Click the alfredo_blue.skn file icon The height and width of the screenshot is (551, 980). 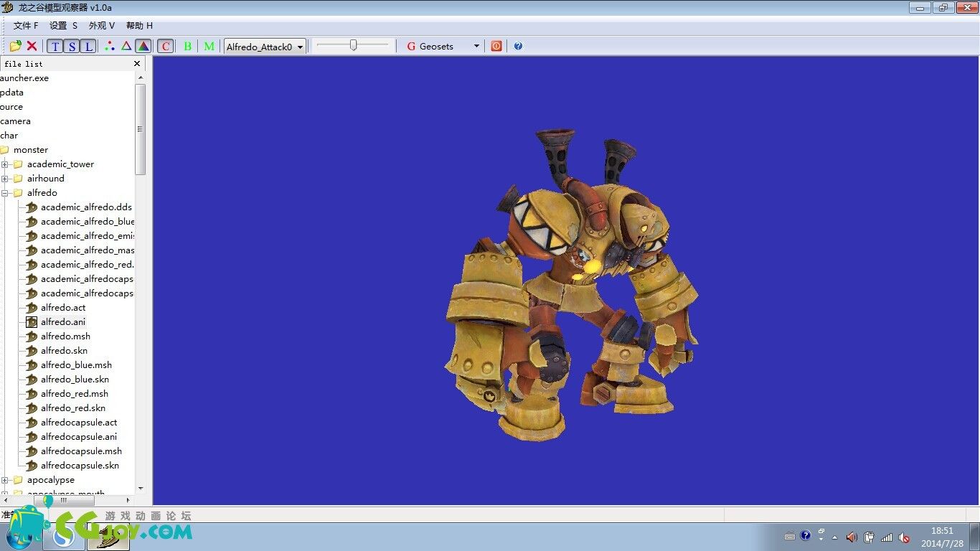pyautogui.click(x=32, y=380)
